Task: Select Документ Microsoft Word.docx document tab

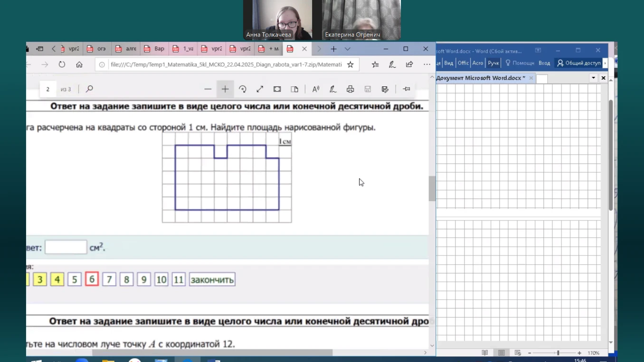Action: (x=481, y=78)
